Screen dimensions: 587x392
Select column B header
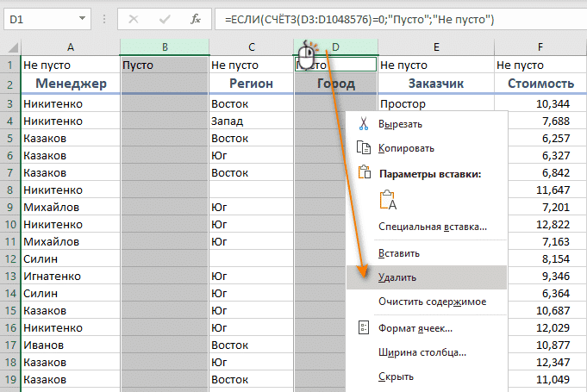[x=164, y=47]
